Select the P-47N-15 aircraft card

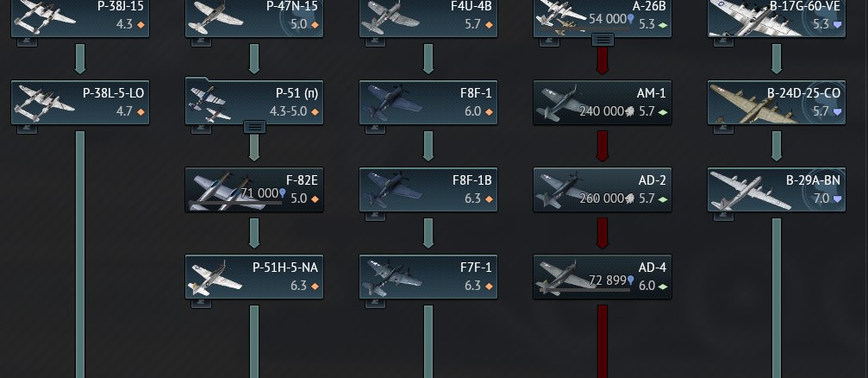coord(254,18)
